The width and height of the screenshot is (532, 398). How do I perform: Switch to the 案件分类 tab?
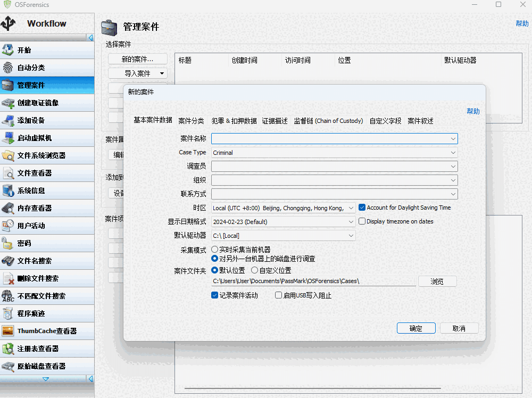point(191,121)
